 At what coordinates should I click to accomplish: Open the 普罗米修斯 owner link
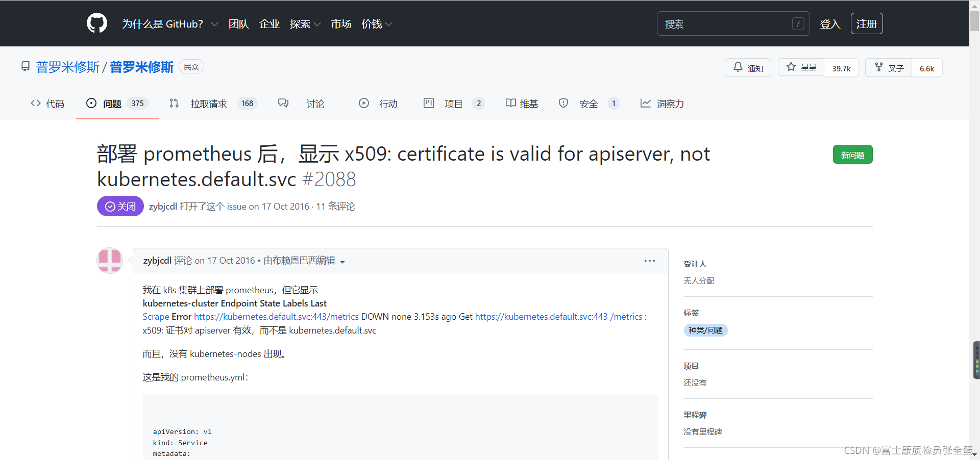(67, 67)
